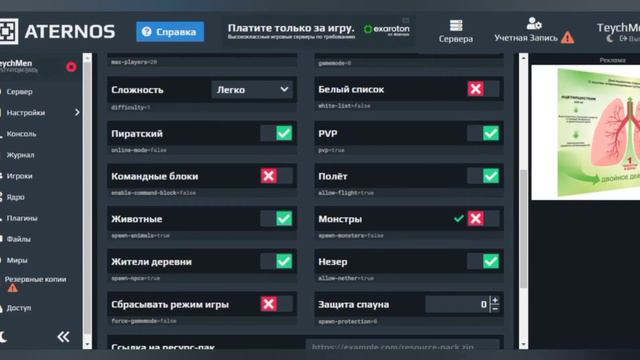Screen dimensions: 640x360
Task: Click the Защита спауна number field
Action: click(457, 304)
